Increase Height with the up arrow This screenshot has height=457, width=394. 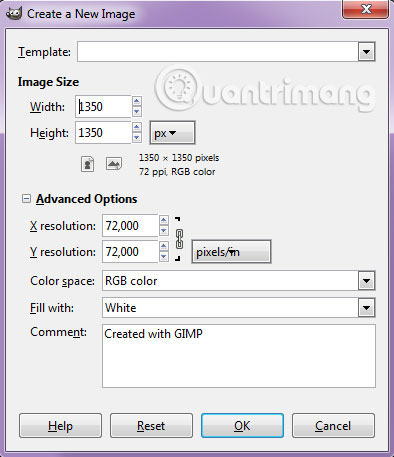137,127
